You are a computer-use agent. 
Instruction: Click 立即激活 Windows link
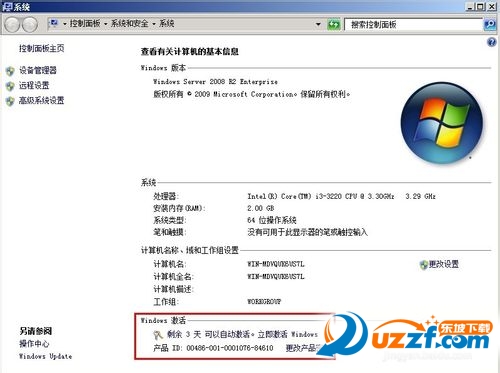(288, 334)
